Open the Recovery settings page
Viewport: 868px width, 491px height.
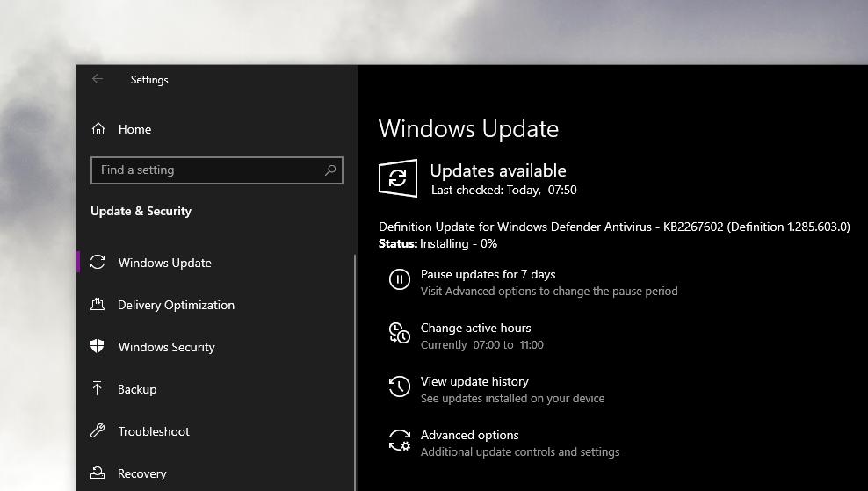pos(141,473)
